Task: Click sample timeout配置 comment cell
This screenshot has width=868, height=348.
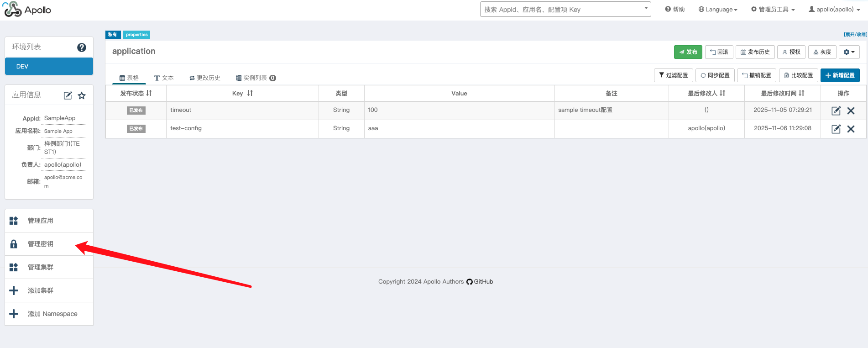Action: click(x=612, y=111)
